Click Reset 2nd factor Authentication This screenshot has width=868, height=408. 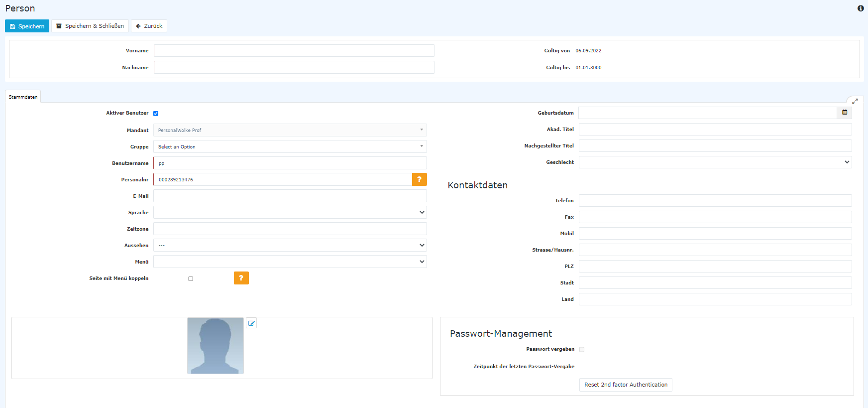626,385
